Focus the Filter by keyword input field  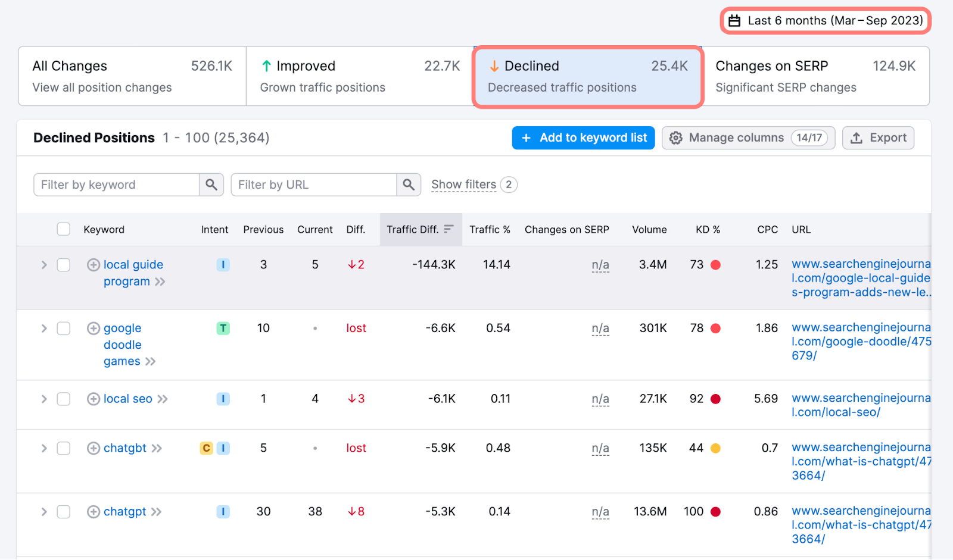tap(117, 184)
